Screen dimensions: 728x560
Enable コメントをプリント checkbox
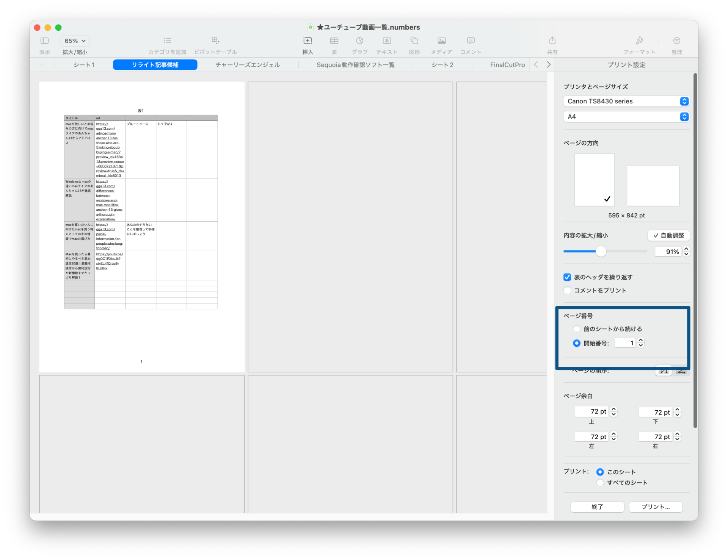coord(567,290)
